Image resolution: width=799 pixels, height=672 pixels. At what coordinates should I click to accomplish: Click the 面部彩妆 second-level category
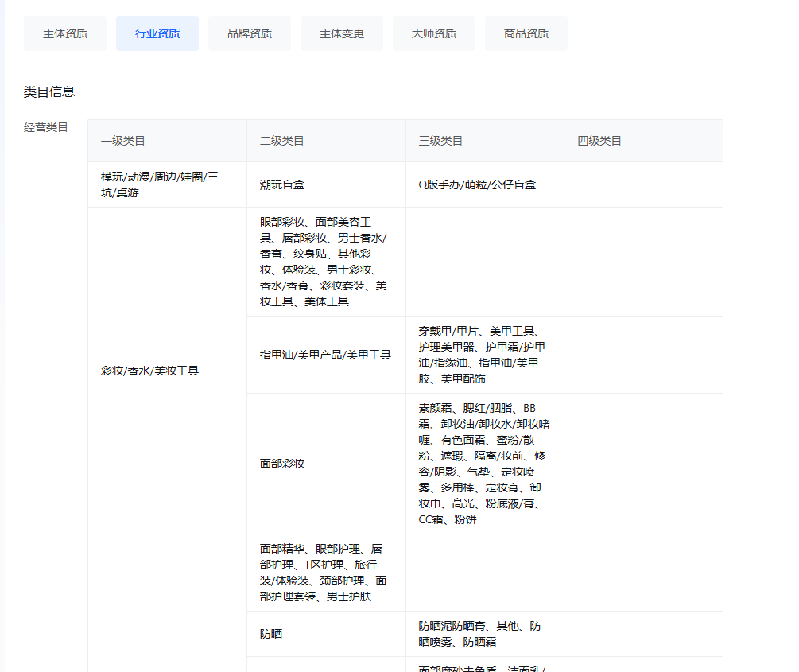click(x=282, y=464)
